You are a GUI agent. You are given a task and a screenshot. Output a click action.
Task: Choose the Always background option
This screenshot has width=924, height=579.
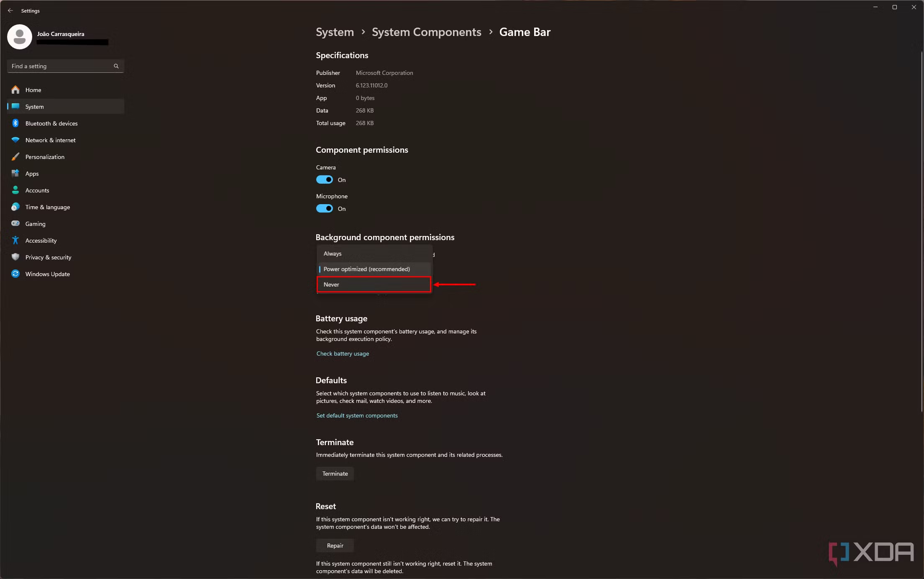pyautogui.click(x=374, y=254)
